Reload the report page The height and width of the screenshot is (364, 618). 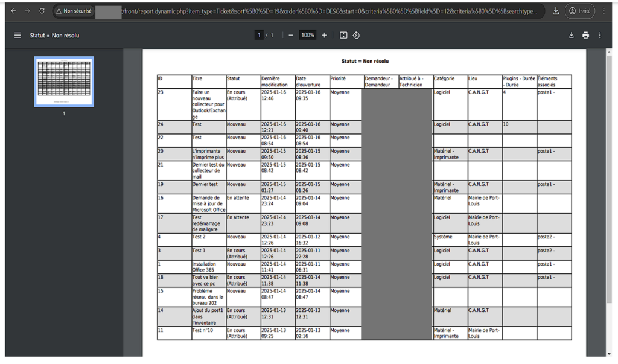(x=42, y=11)
